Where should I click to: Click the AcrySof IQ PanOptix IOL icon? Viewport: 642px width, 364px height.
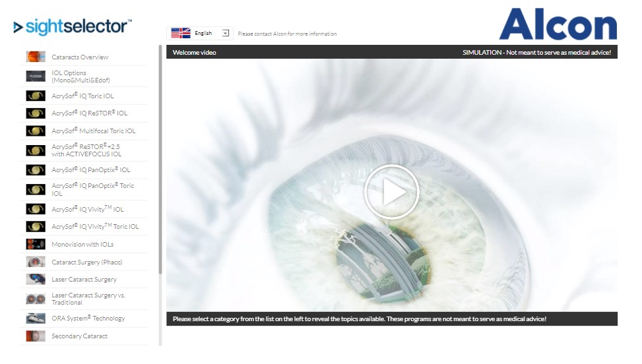click(36, 169)
